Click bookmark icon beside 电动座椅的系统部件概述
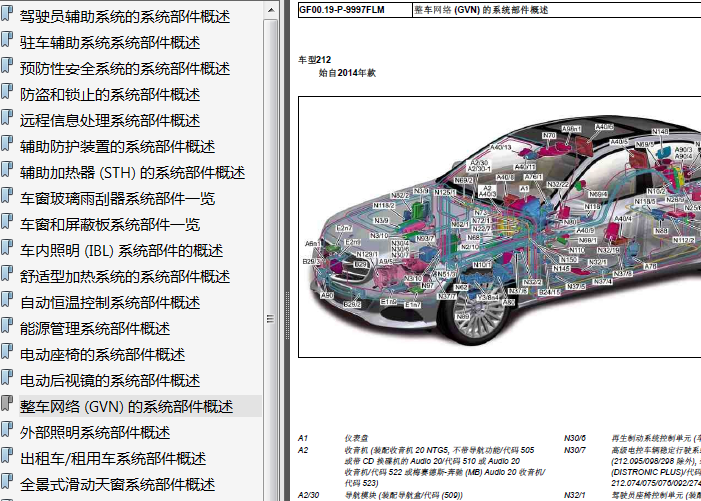 point(7,351)
